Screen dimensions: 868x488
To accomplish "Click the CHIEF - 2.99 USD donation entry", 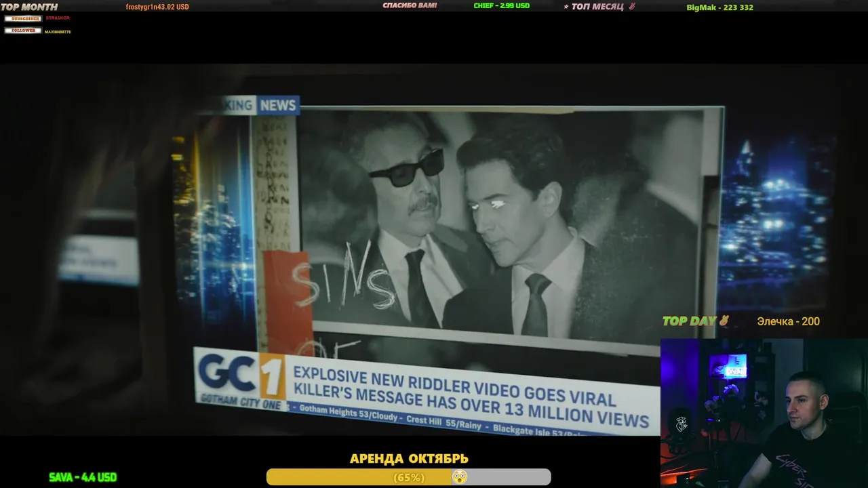I will click(x=502, y=5).
